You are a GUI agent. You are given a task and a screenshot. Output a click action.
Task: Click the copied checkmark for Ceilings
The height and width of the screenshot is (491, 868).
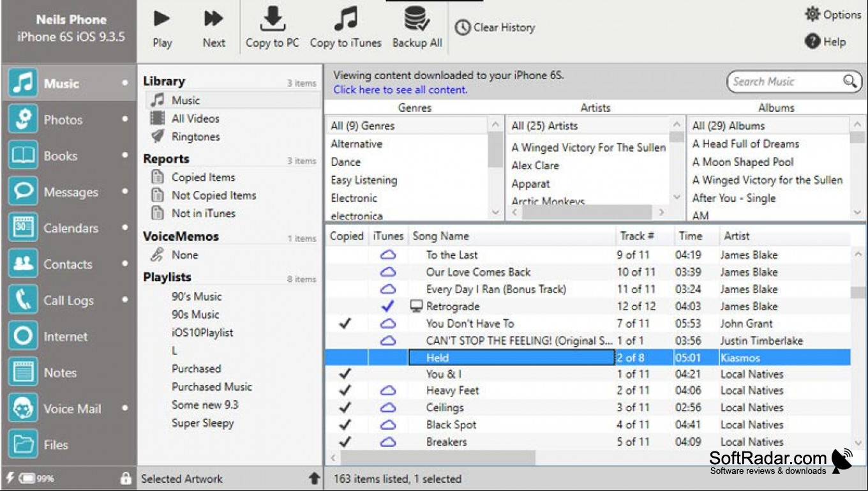pyautogui.click(x=345, y=407)
